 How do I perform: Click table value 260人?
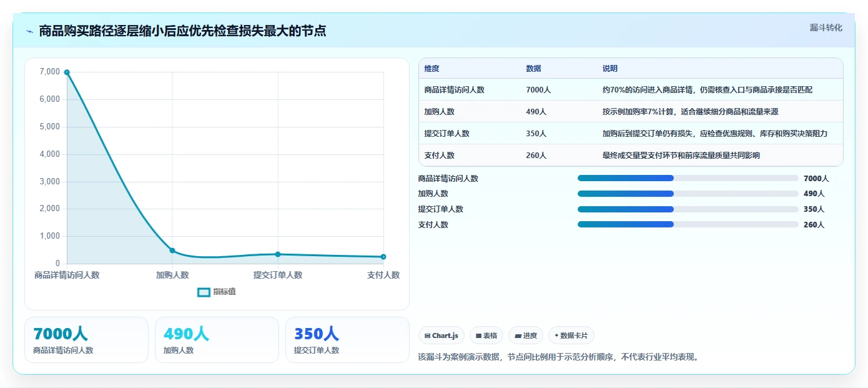point(536,156)
